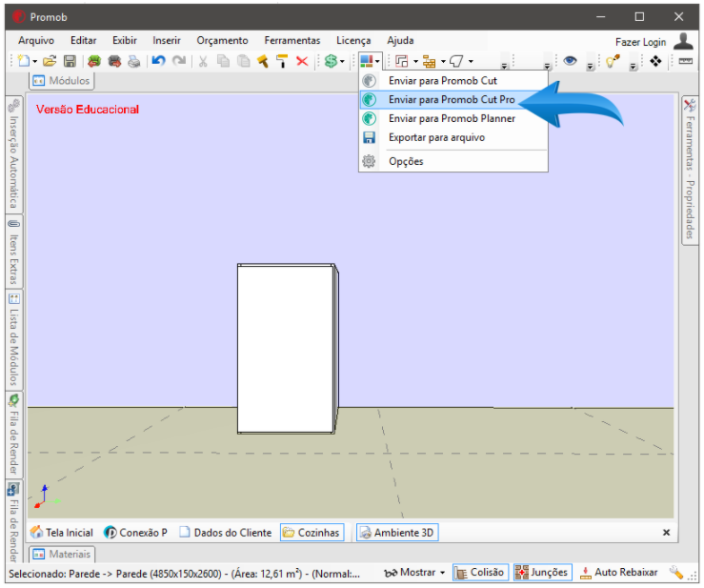
Task: Expand the new project dropdown arrow
Action: tap(34, 62)
